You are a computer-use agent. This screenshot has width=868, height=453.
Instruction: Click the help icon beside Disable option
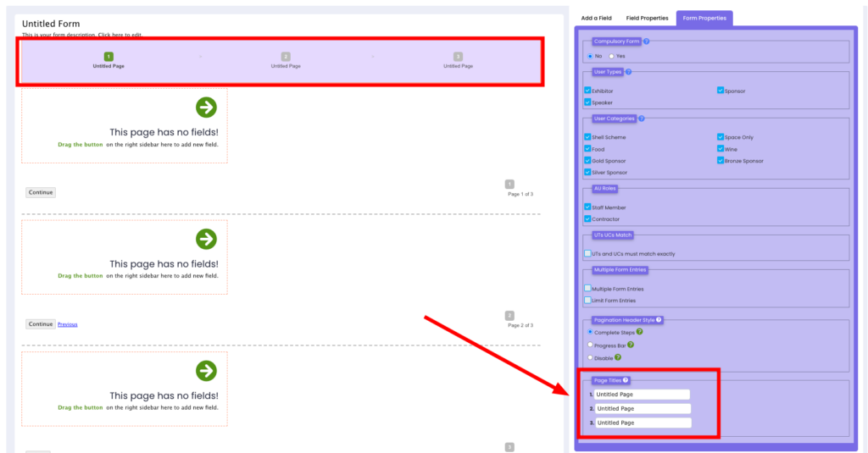click(x=619, y=358)
